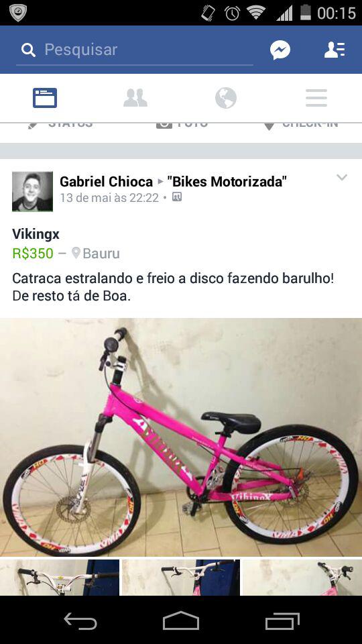The width and height of the screenshot is (362, 644).
Task: Open the hamburger menu tab
Action: click(316, 98)
